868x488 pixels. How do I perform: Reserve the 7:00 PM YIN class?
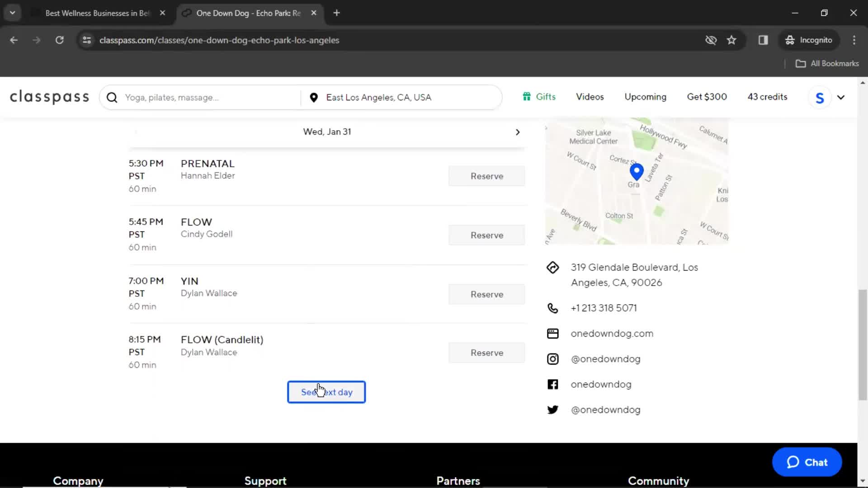pyautogui.click(x=487, y=295)
